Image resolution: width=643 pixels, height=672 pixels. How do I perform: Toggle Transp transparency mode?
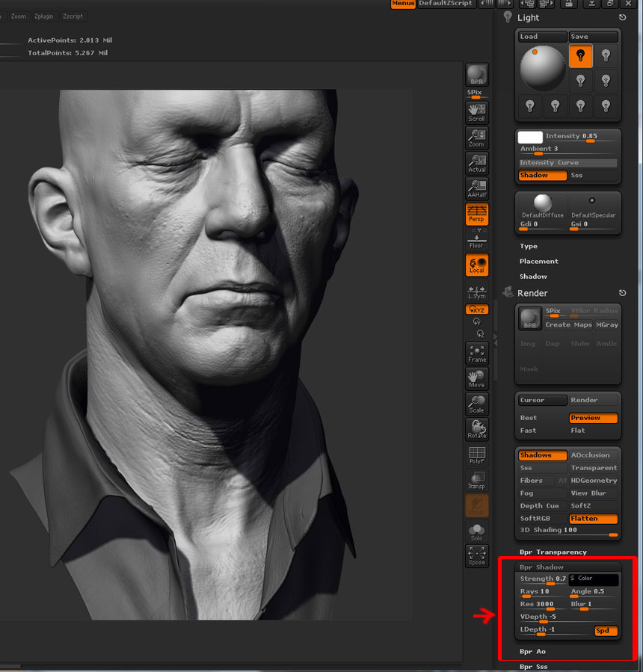coord(477,481)
